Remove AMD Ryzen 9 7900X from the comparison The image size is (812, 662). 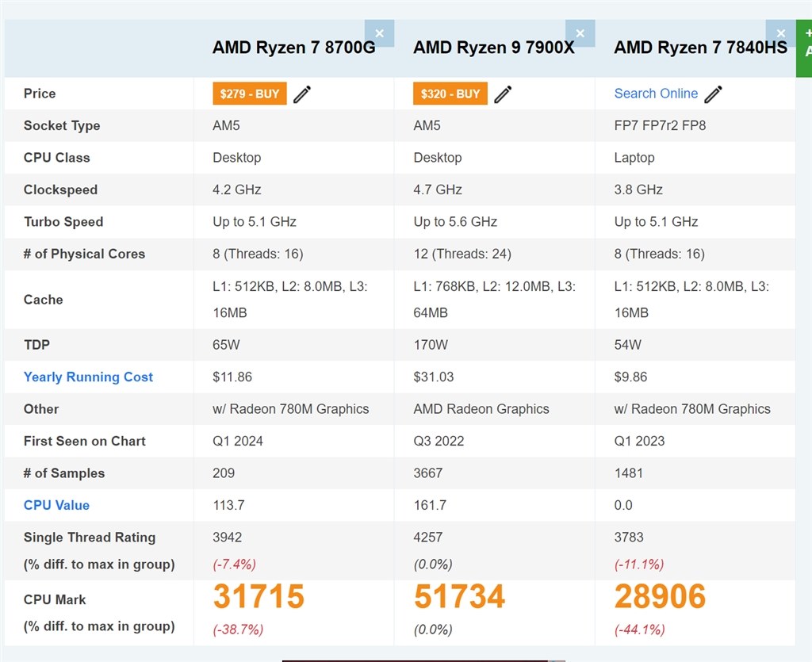click(580, 33)
